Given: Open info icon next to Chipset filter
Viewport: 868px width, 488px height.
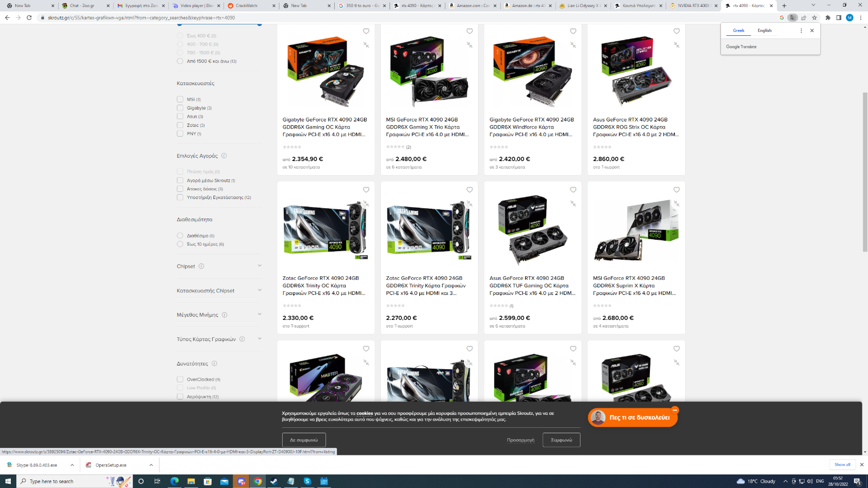Looking at the screenshot, I should coord(201,266).
